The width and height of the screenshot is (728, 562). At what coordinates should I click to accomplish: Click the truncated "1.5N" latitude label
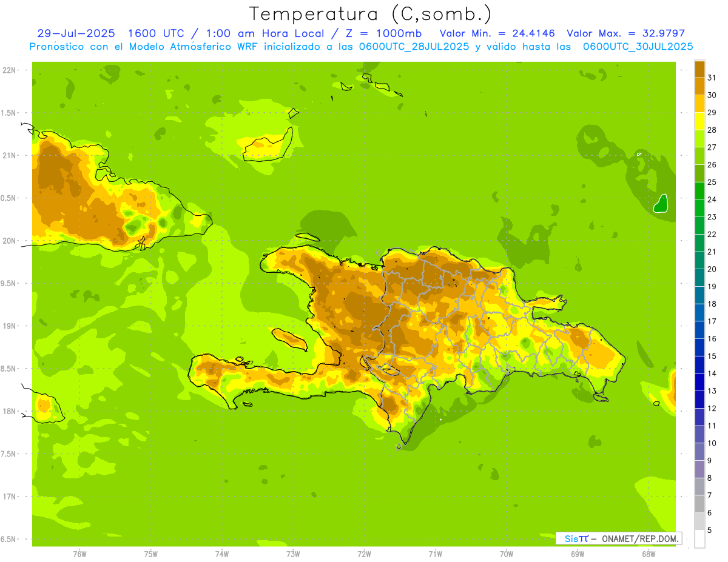pos(8,113)
